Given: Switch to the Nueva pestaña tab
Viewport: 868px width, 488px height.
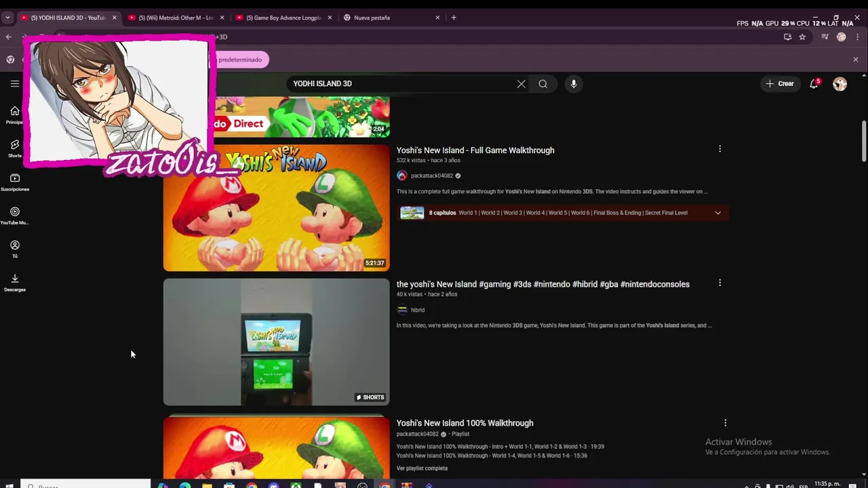Looking at the screenshot, I should (391, 18).
